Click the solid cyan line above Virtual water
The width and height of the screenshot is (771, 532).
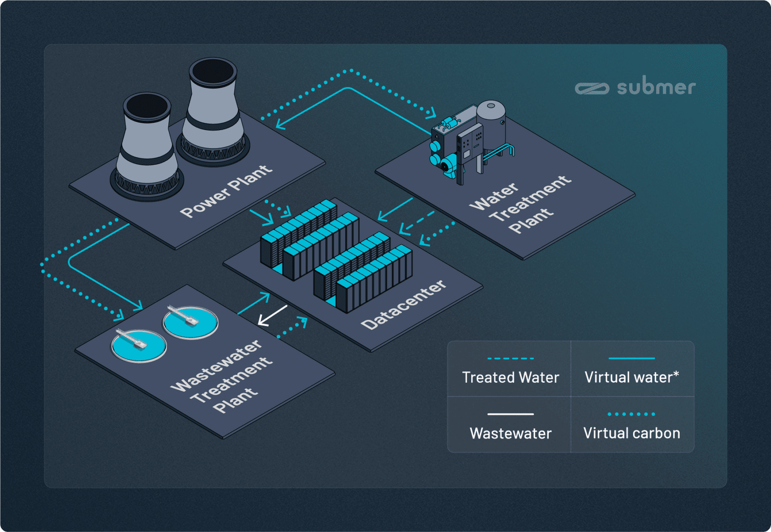[632, 358]
